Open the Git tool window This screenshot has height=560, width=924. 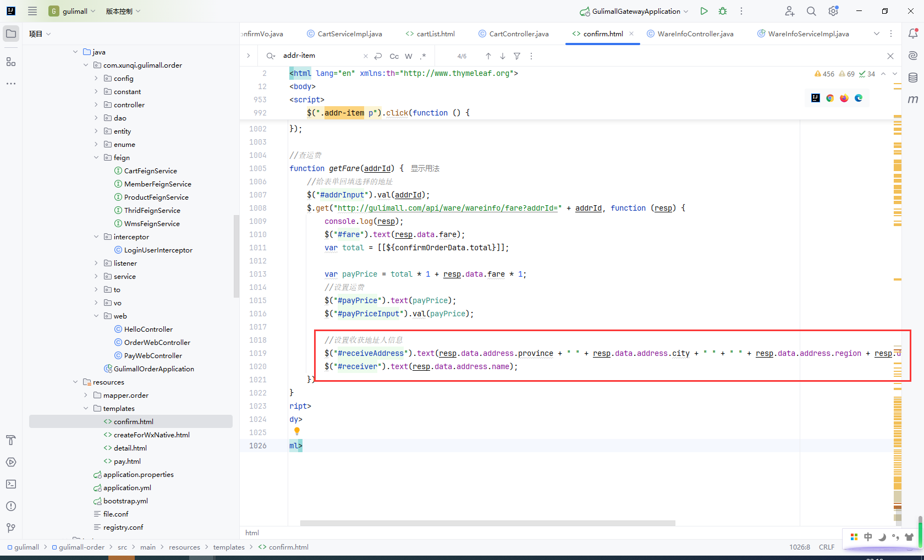click(11, 528)
